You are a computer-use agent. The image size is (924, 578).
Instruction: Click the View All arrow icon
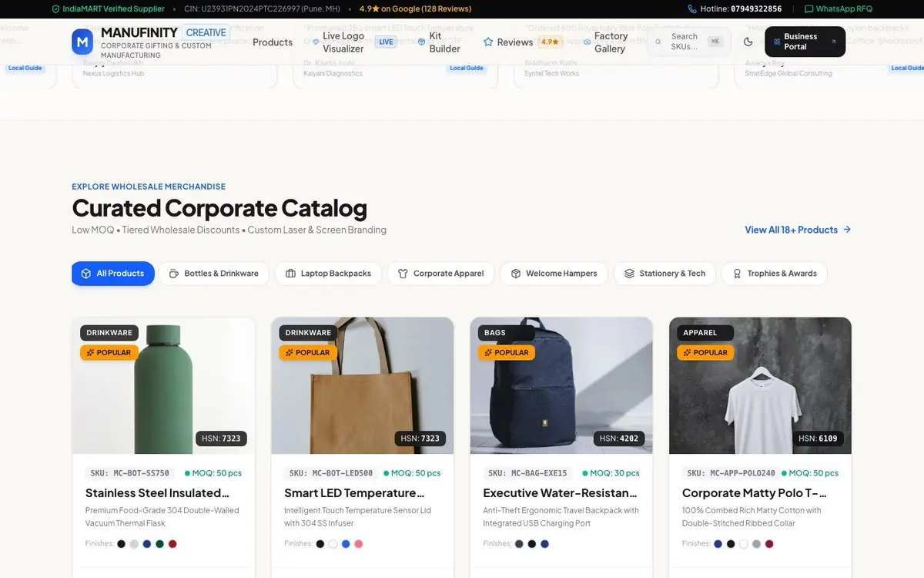tap(847, 230)
